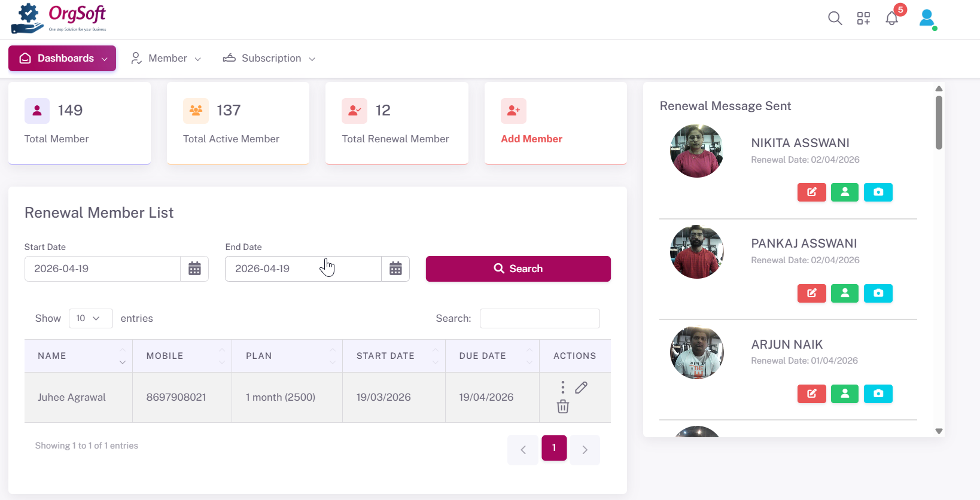This screenshot has height=500, width=980.
Task: Click red edit button for Pankaj Asswani
Action: point(812,293)
